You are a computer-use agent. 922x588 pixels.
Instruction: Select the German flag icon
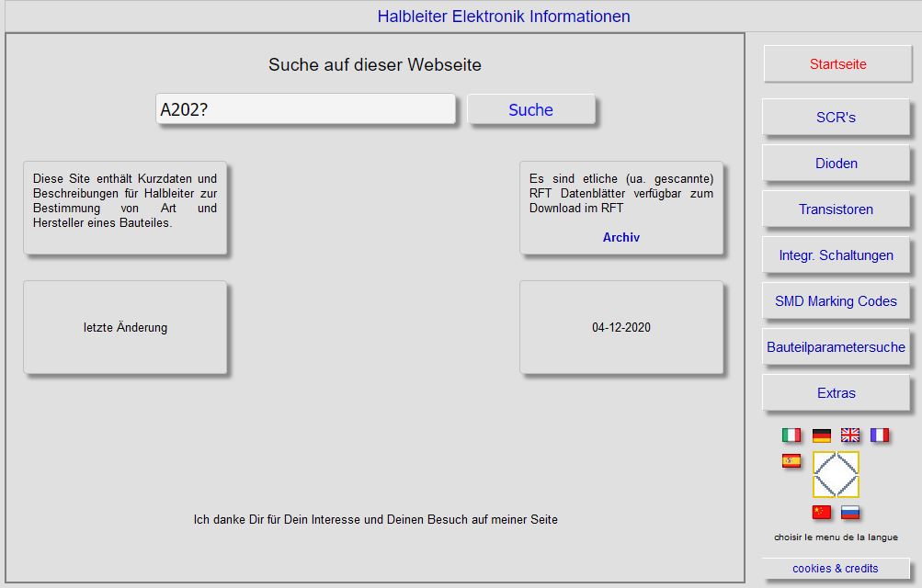[821, 435]
